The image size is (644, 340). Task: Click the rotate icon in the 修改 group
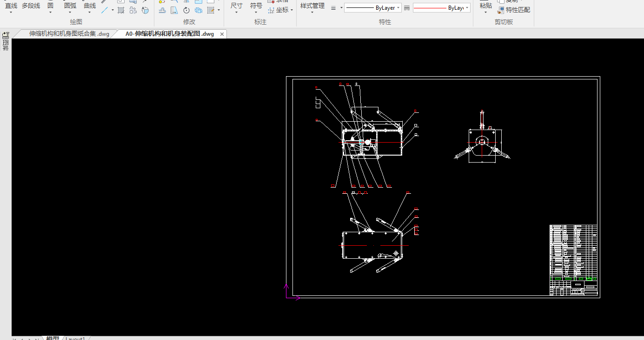point(186,10)
